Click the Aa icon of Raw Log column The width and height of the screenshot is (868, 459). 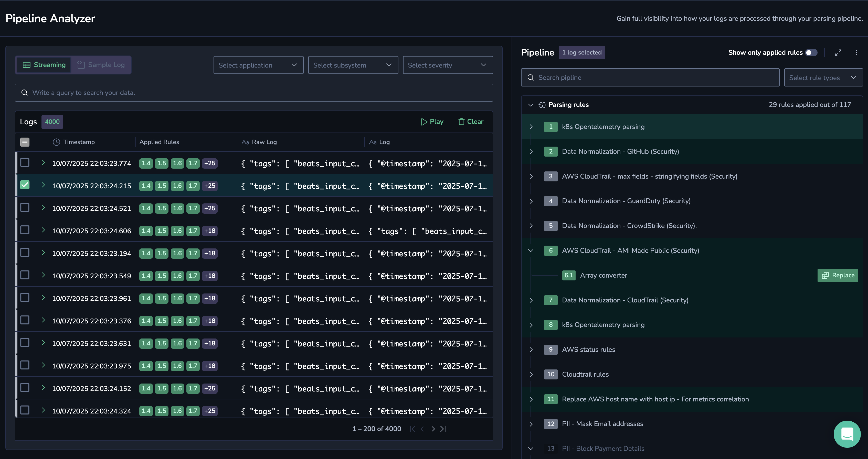245,142
